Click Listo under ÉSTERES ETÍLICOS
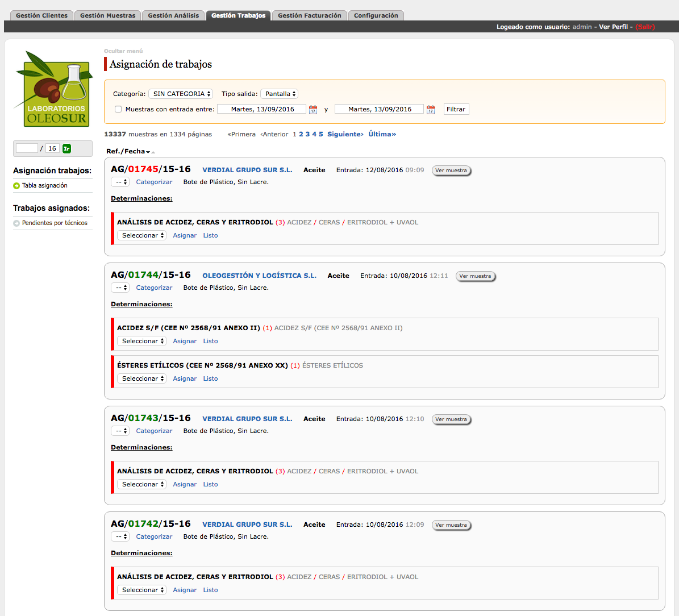The width and height of the screenshot is (679, 616). point(210,378)
